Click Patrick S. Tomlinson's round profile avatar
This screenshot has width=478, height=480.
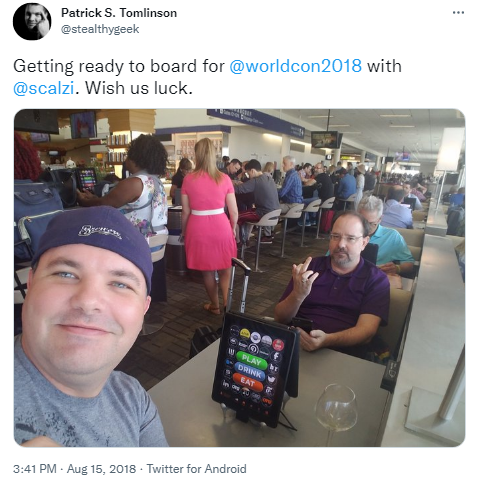(32, 21)
